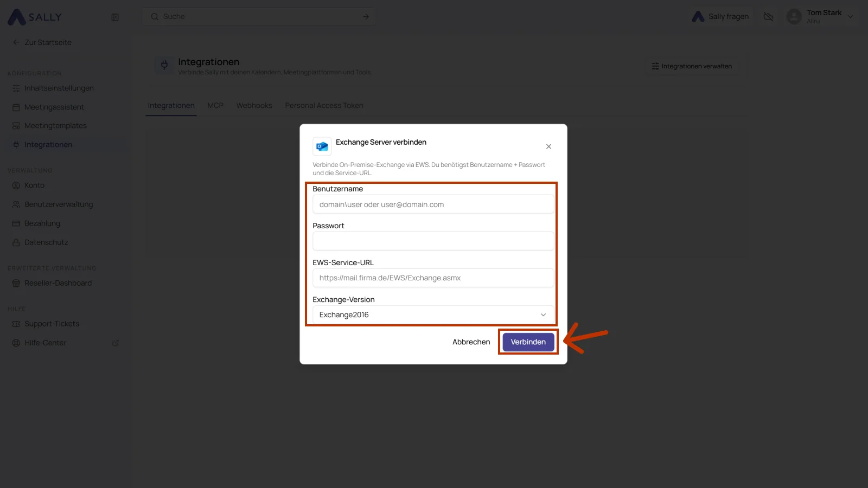Focus the EWS-Service-URL input field
The width and height of the screenshot is (868, 488).
(x=433, y=278)
